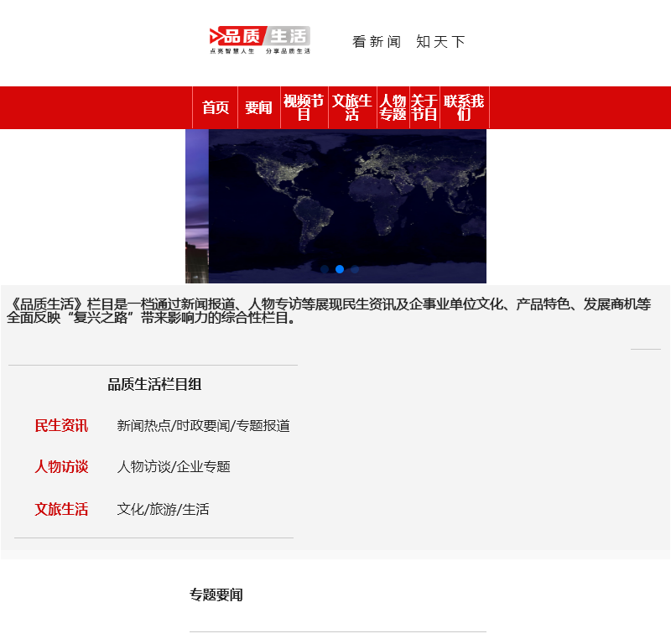Viewport: 671px width, 644px height.
Task: Open the 文旅生活 menu item
Action: pyautogui.click(x=351, y=107)
